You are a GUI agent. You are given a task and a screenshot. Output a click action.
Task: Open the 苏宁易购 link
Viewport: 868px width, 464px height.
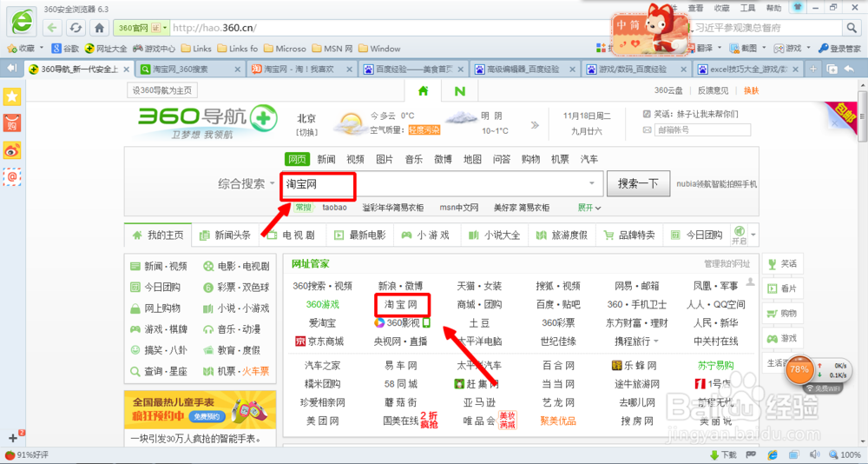tap(715, 365)
